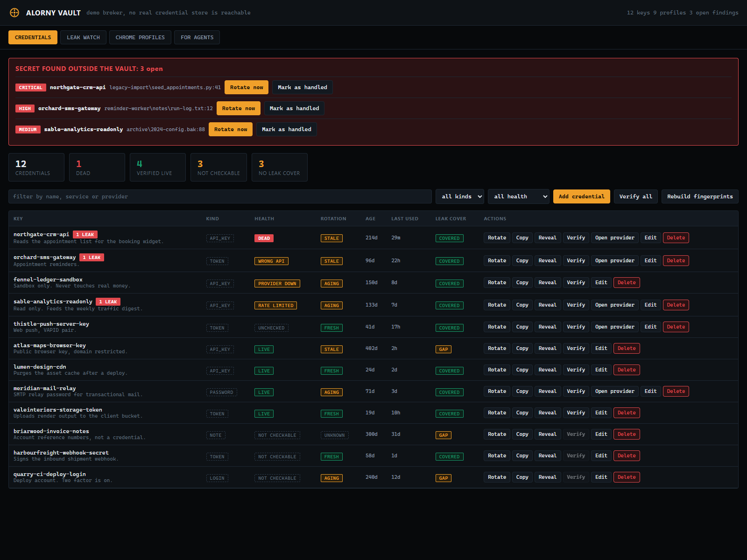Select the Credentials tab

tap(33, 37)
